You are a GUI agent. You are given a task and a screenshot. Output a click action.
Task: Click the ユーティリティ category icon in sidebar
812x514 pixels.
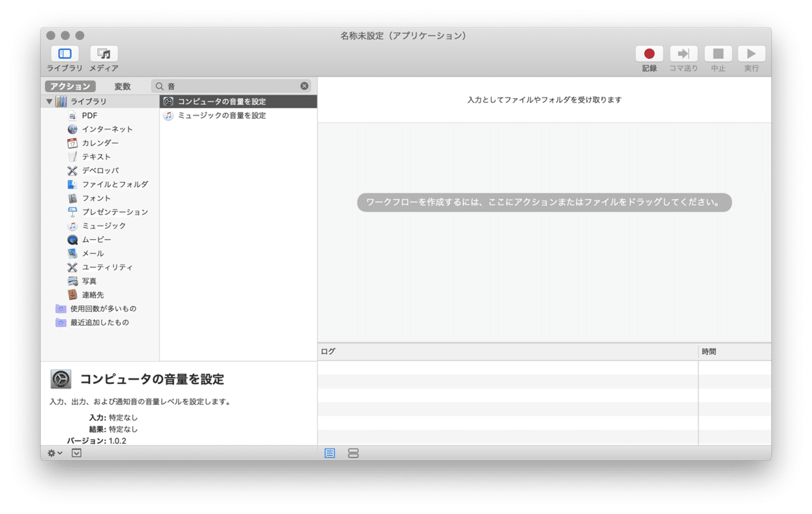(x=72, y=267)
